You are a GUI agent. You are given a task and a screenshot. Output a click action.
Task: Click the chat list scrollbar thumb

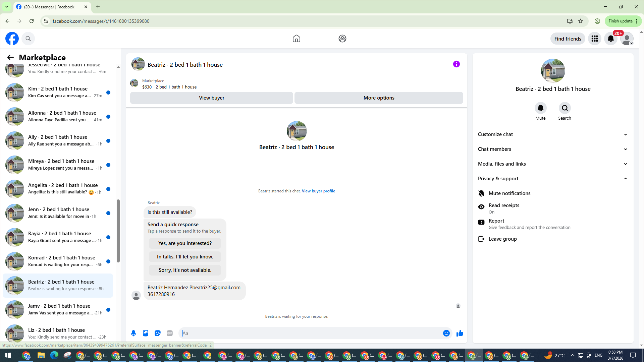click(x=118, y=231)
